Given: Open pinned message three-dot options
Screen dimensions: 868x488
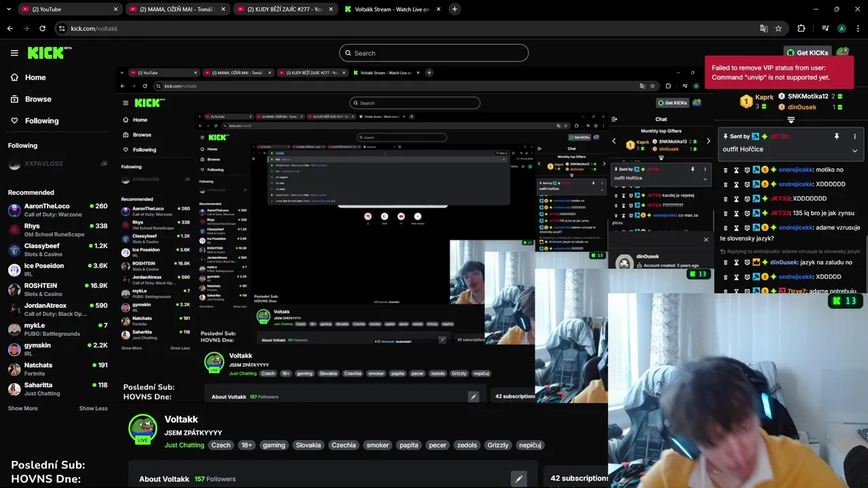Looking at the screenshot, I should pos(854,136).
